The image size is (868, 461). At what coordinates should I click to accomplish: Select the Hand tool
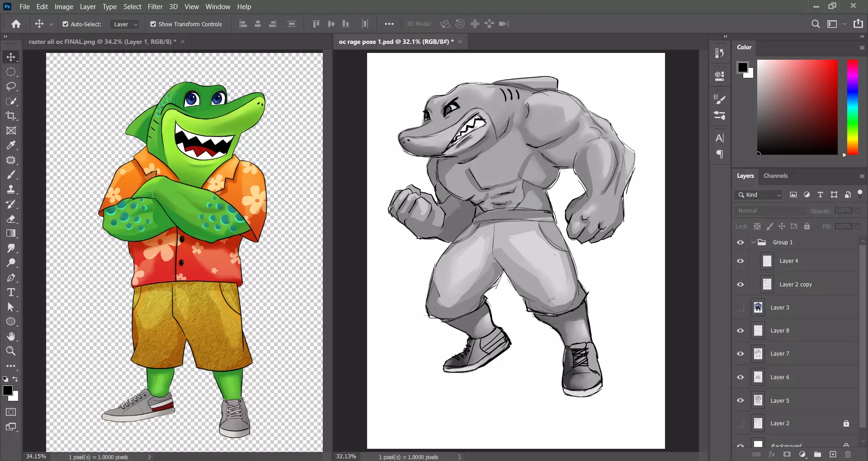(11, 336)
